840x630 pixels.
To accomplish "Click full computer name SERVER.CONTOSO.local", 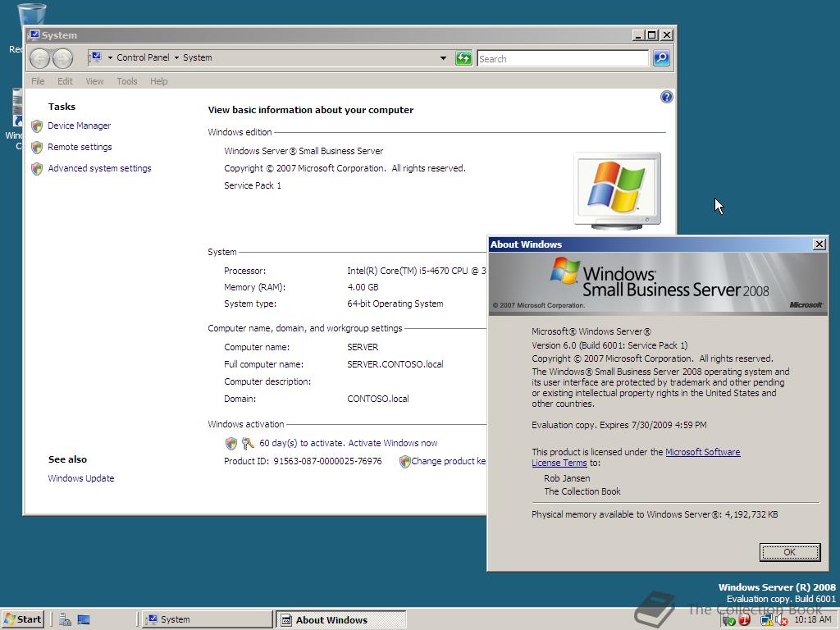I will pos(395,364).
